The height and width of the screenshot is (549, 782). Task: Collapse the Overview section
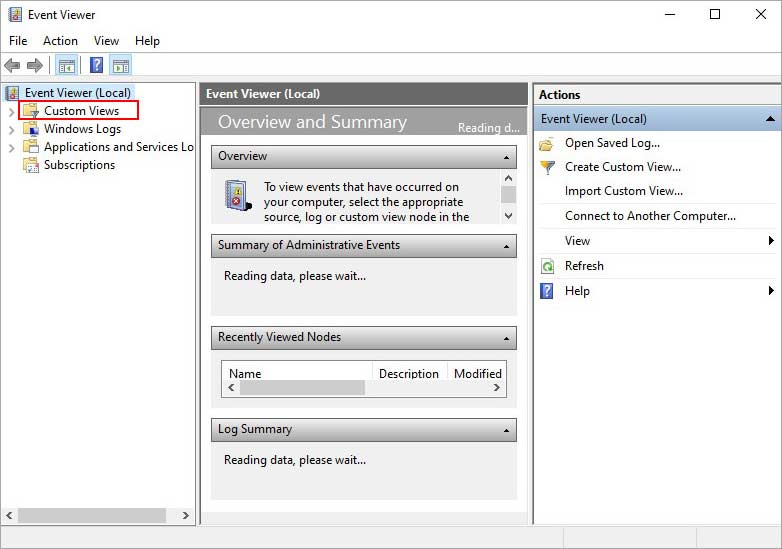coord(506,158)
